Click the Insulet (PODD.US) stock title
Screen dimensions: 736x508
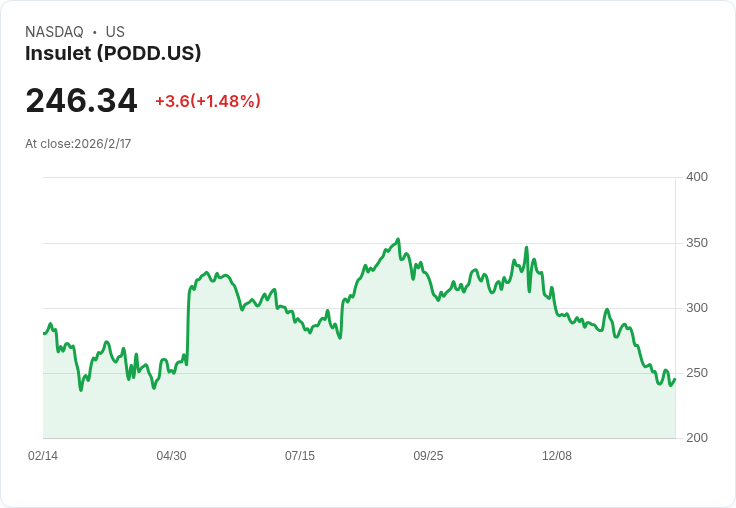[x=113, y=53]
